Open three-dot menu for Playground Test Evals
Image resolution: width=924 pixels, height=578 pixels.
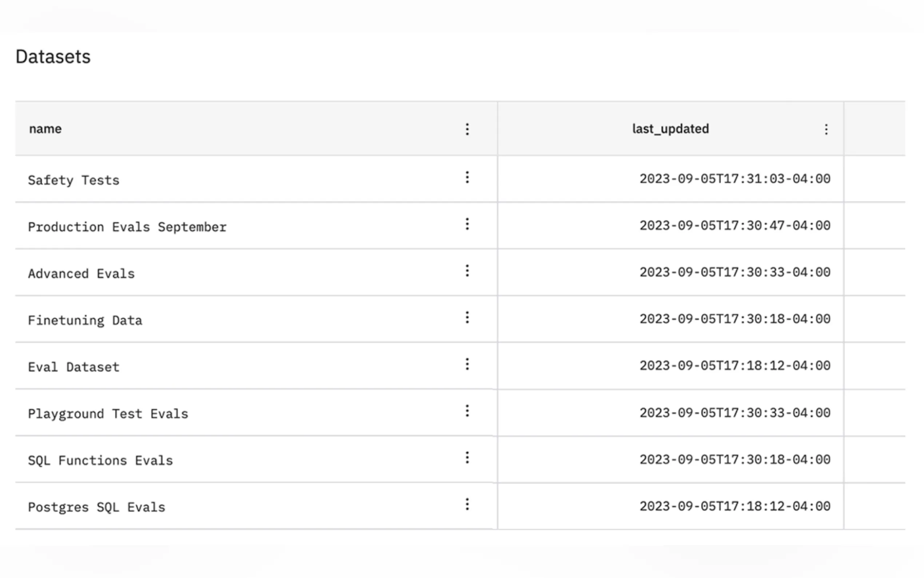[467, 411]
